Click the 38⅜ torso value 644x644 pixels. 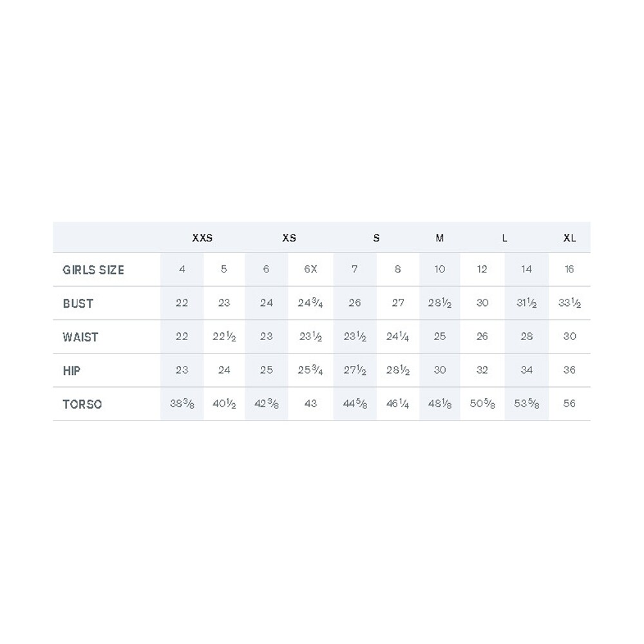tap(182, 404)
